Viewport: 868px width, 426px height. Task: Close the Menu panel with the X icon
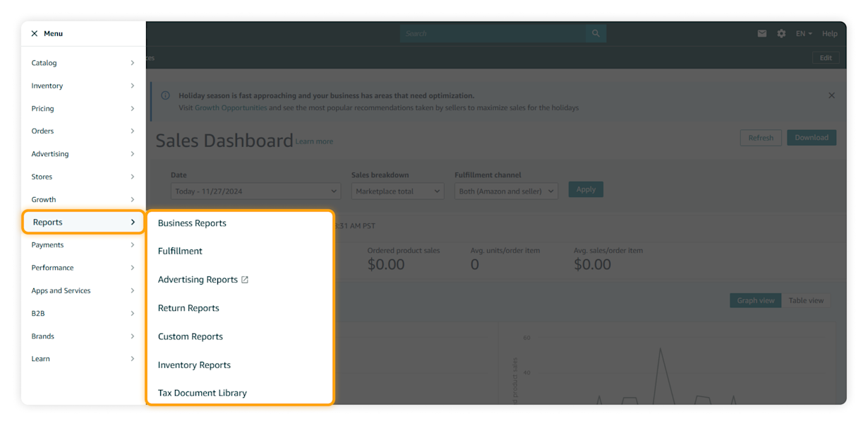pyautogui.click(x=34, y=33)
